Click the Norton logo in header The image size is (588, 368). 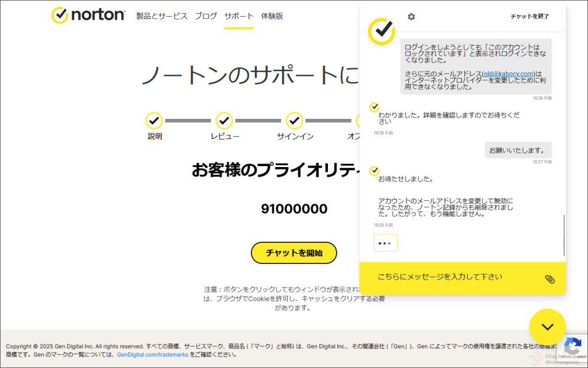88,16
